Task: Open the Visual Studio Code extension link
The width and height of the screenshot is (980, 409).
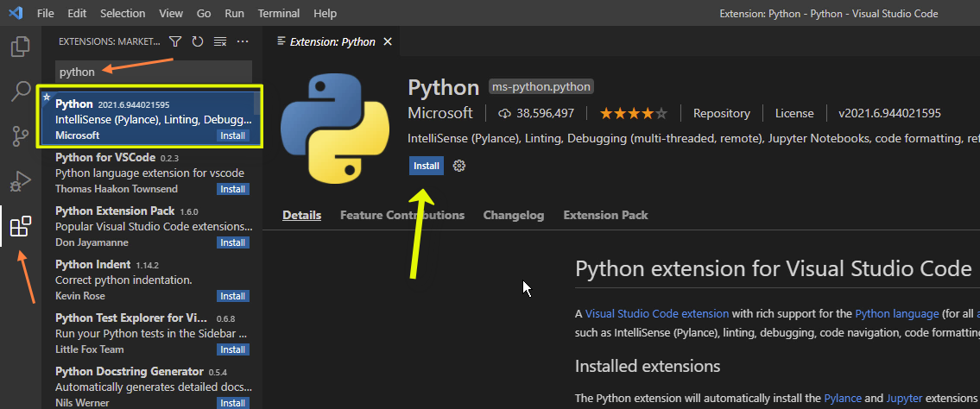Action: point(657,314)
